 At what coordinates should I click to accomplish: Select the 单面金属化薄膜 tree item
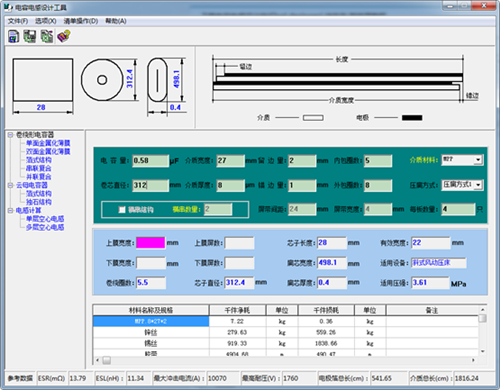pyautogui.click(x=48, y=143)
